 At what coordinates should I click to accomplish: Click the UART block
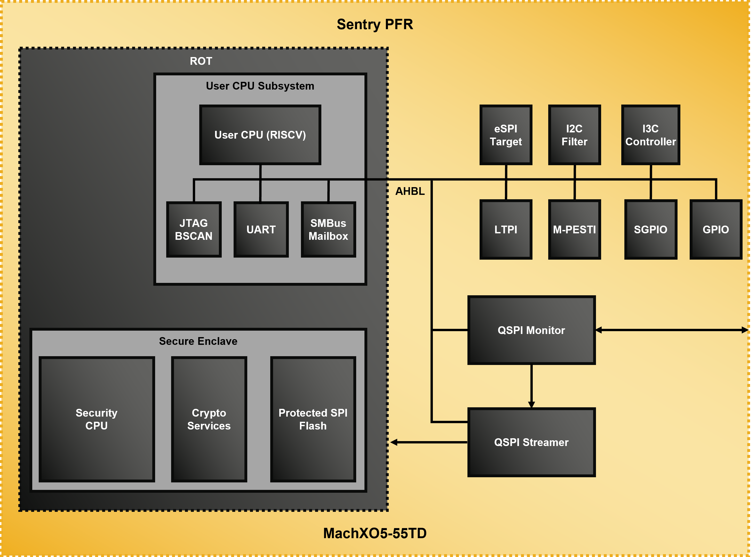coord(261,230)
